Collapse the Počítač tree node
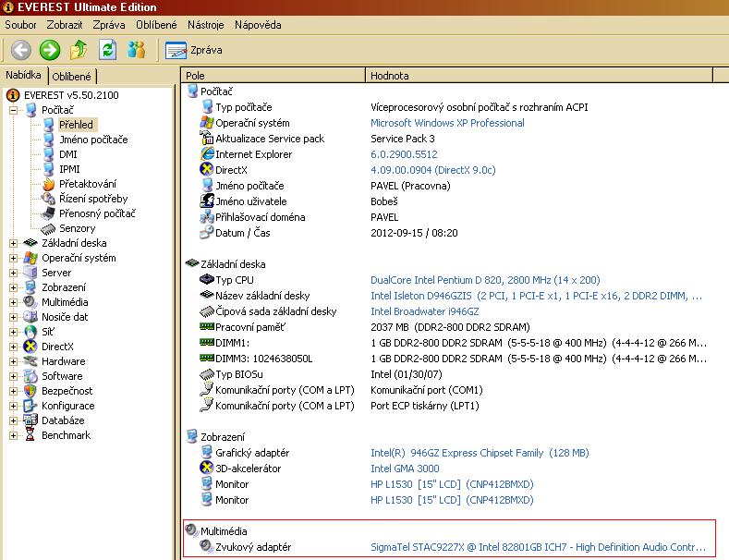This screenshot has height=560, width=729. pyautogui.click(x=14, y=110)
